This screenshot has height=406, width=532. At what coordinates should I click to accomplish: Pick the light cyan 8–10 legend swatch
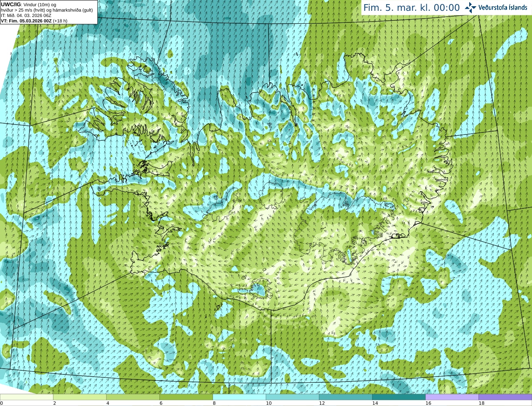pyautogui.click(x=239, y=397)
